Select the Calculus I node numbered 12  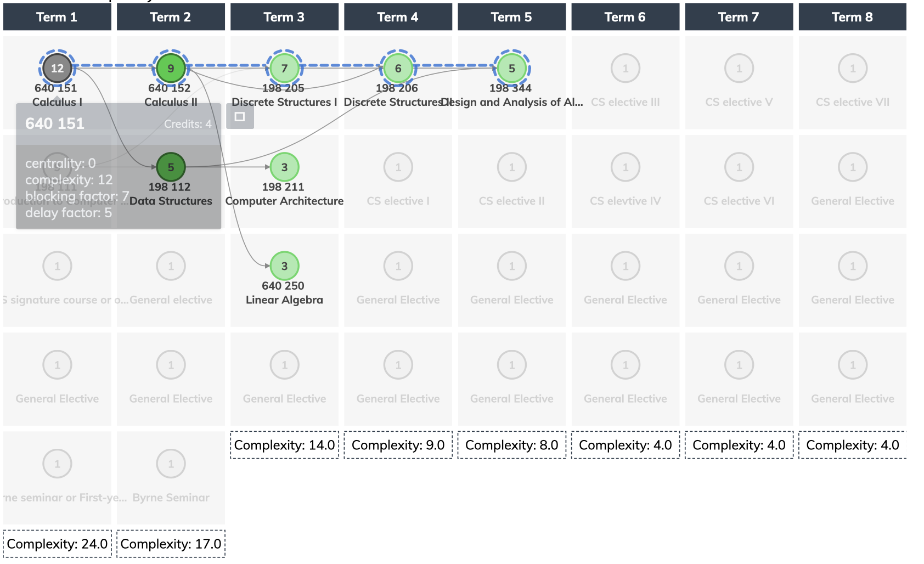tap(57, 68)
